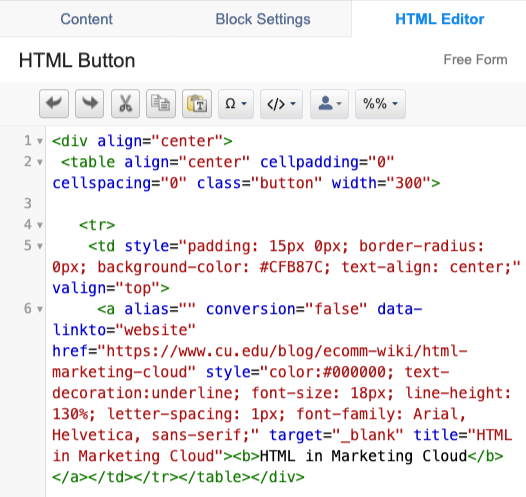Click line number 3 in gutter
The image size is (526, 497).
click(x=28, y=204)
